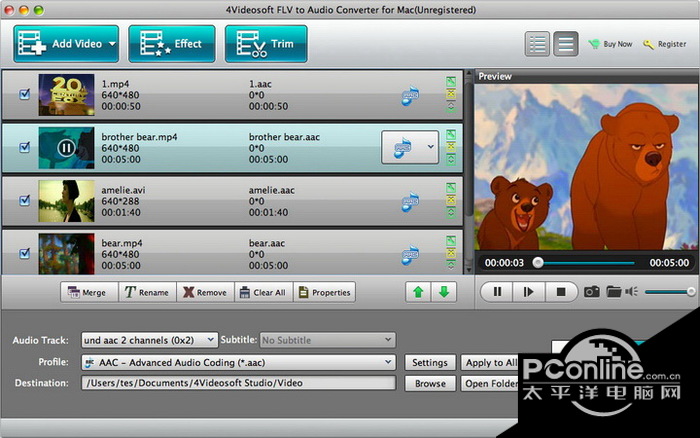700x438 pixels.
Task: Open the Add Video dropdown arrow
Action: (112, 44)
